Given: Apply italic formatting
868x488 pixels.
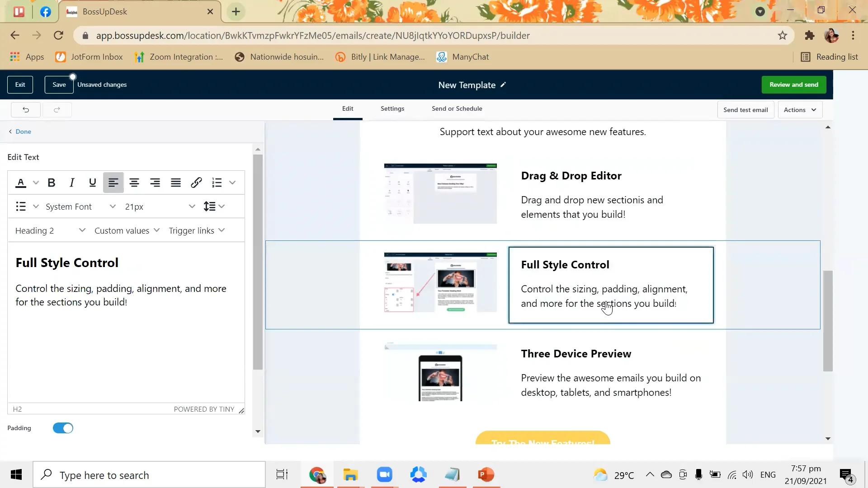Looking at the screenshot, I should coord(72,183).
